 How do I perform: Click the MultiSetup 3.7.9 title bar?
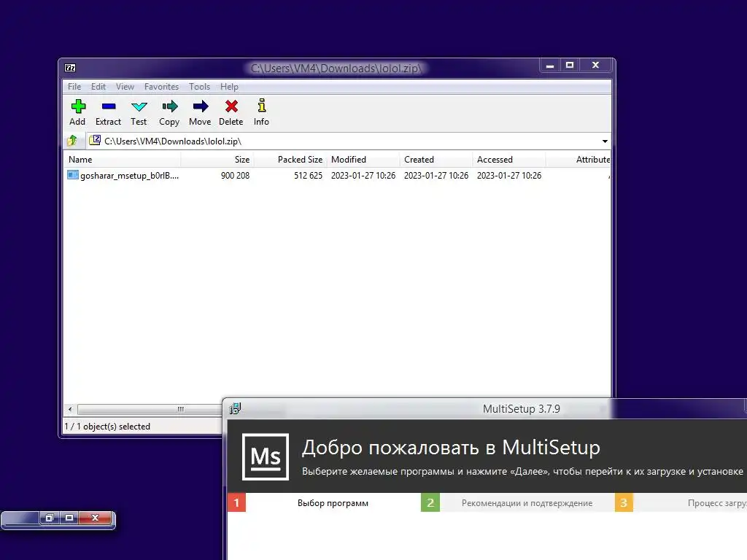click(521, 408)
